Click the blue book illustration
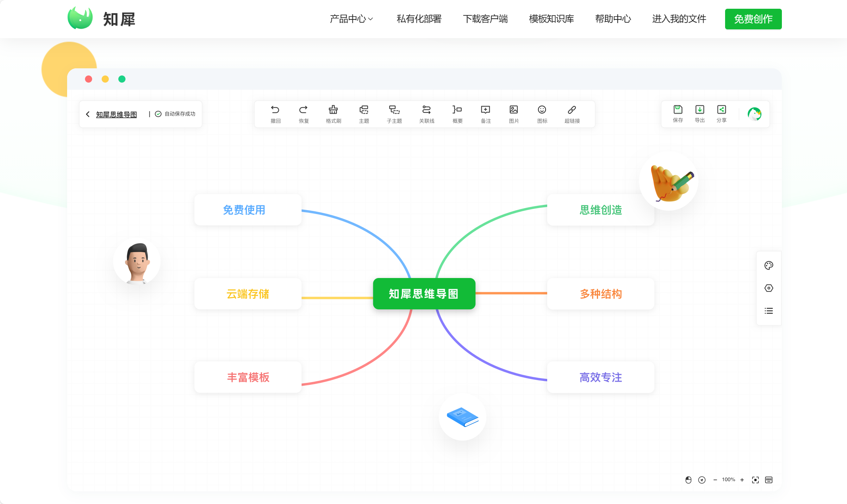 coord(463,417)
